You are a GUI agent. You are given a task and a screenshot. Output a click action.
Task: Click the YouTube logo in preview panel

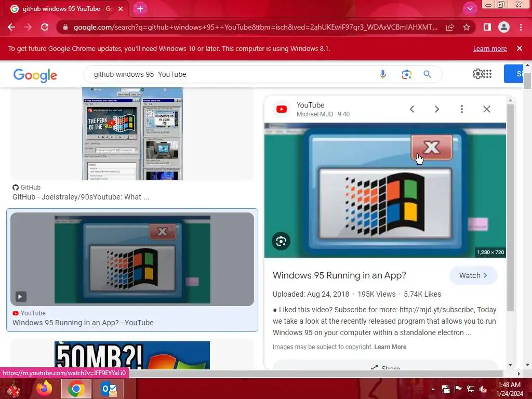pyautogui.click(x=281, y=109)
